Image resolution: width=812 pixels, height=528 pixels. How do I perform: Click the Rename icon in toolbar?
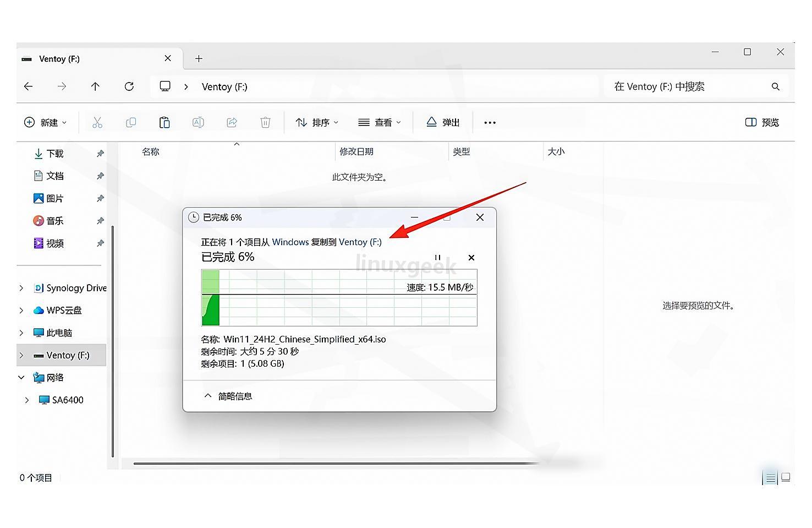click(198, 122)
